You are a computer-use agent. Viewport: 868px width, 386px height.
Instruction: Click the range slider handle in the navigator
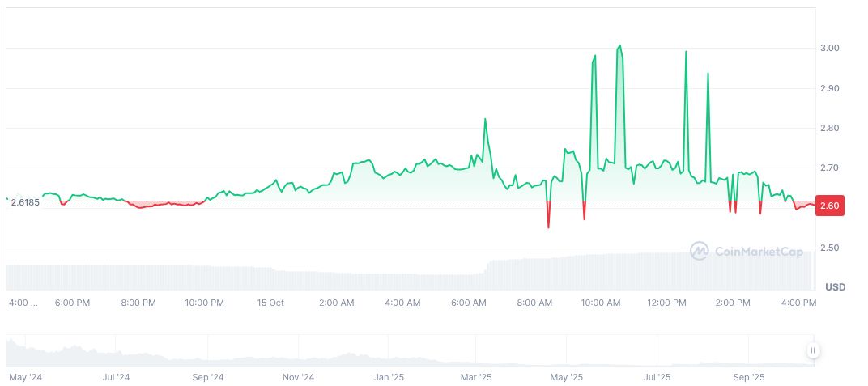pyautogui.click(x=812, y=350)
